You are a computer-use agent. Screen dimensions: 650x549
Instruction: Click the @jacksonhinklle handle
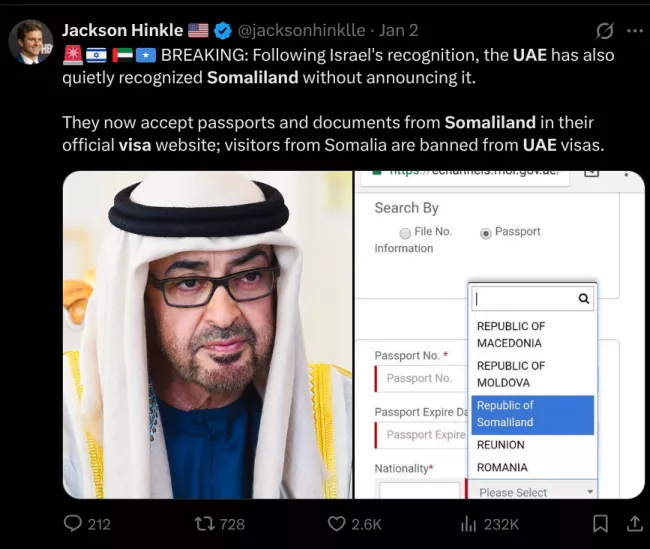point(301,30)
